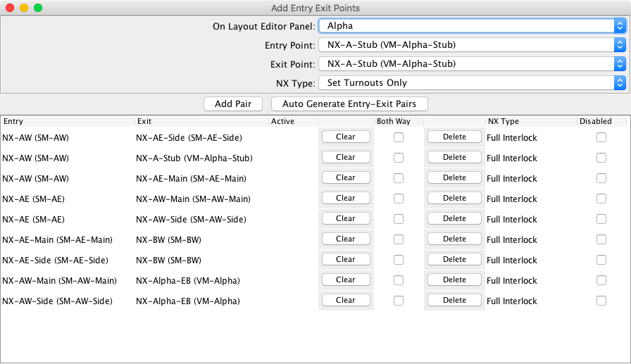631x364 pixels.
Task: Disable the NX-AE to NX-AW-Main pair
Action: (x=601, y=199)
